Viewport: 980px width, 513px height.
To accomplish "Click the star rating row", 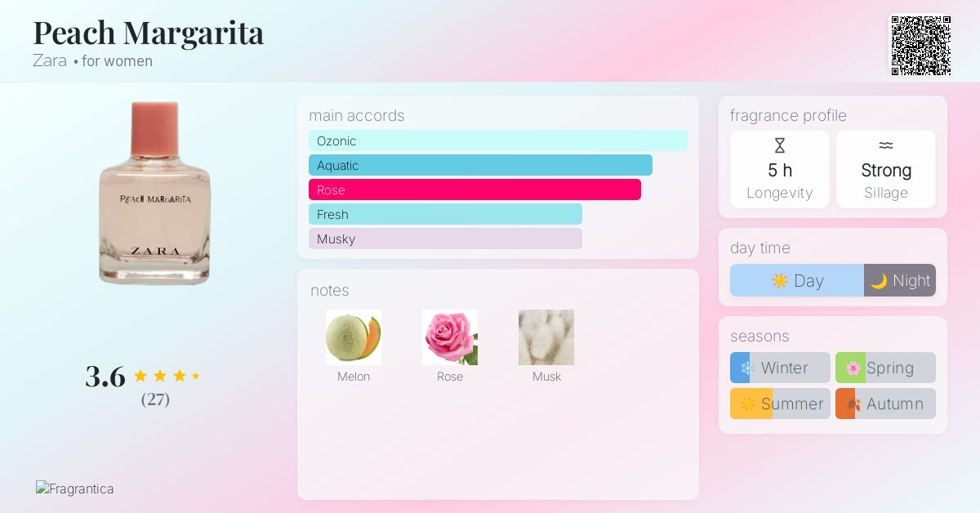I will [167, 376].
